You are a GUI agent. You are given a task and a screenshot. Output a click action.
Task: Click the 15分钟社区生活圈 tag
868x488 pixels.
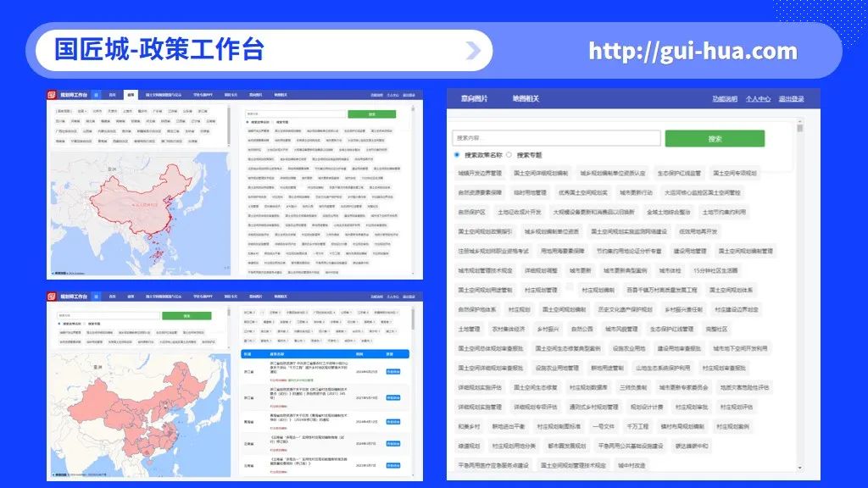715,270
